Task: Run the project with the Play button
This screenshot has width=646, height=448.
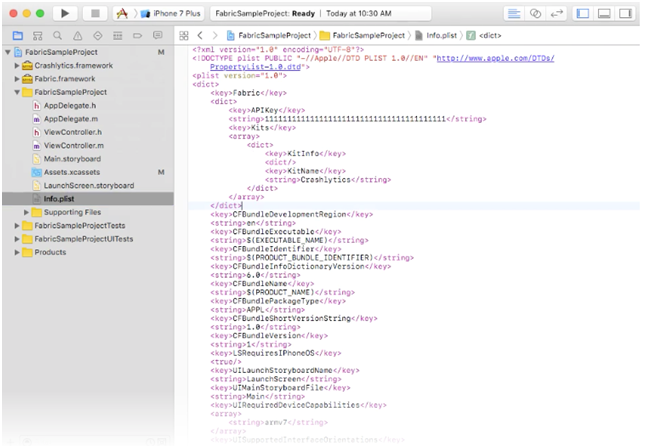Action: (x=65, y=13)
